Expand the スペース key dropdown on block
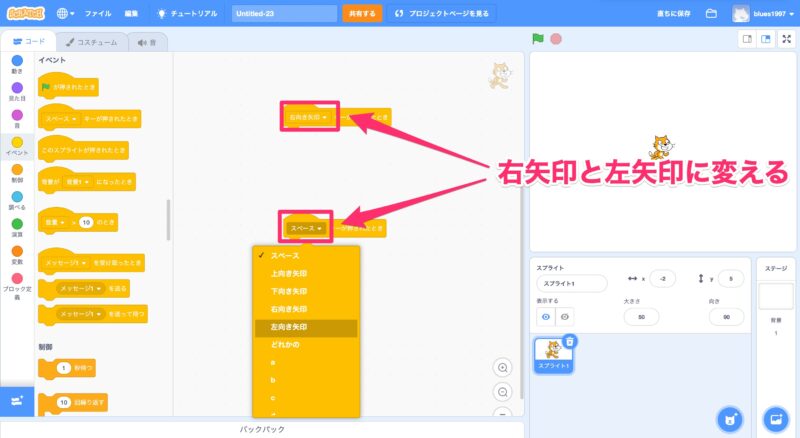 [x=305, y=228]
